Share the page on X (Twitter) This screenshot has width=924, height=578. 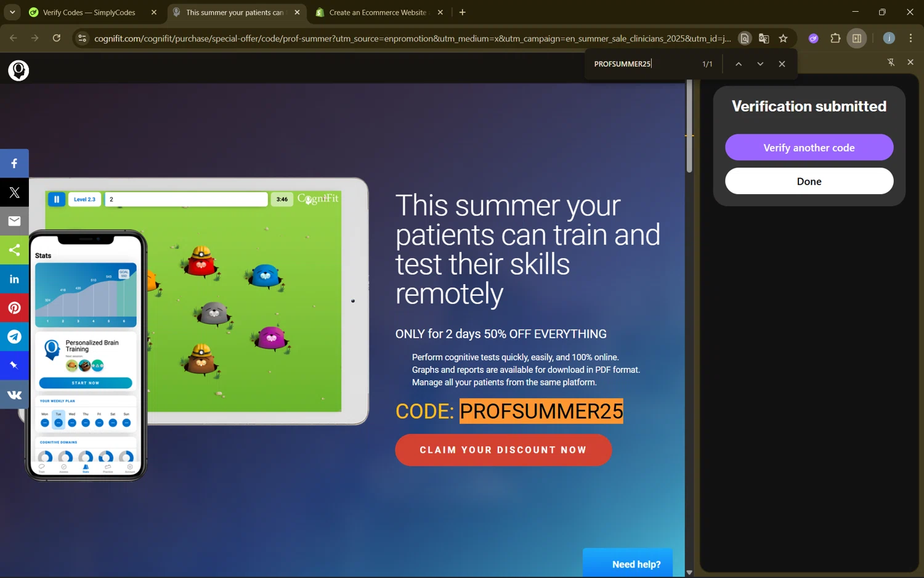pyautogui.click(x=14, y=192)
